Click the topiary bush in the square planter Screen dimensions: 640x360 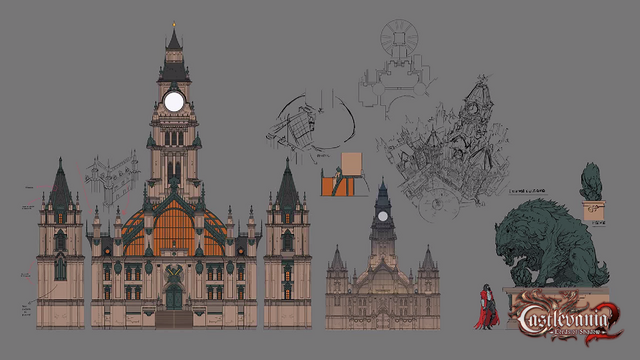591,182
